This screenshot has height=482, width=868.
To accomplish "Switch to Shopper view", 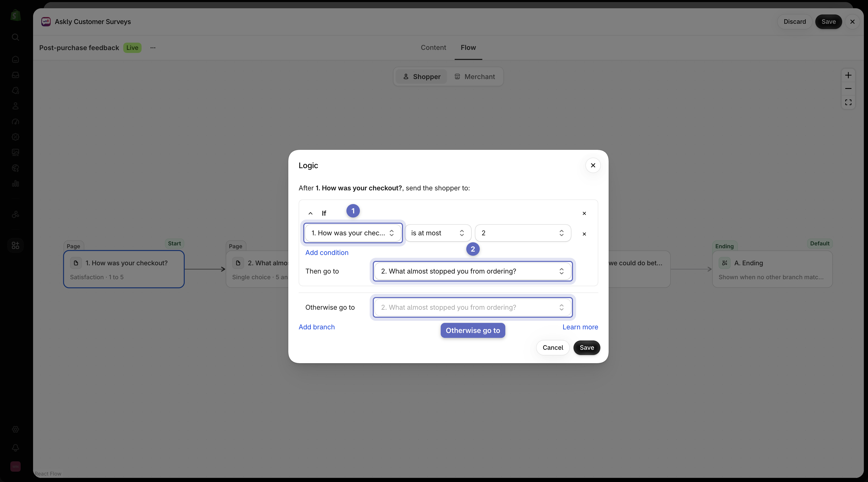I will tap(422, 76).
